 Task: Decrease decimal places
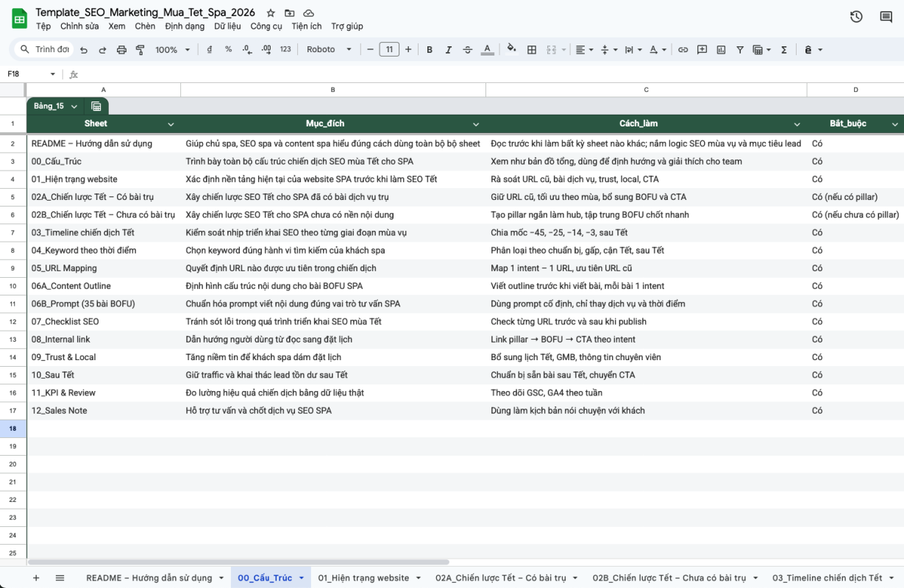pyautogui.click(x=247, y=49)
